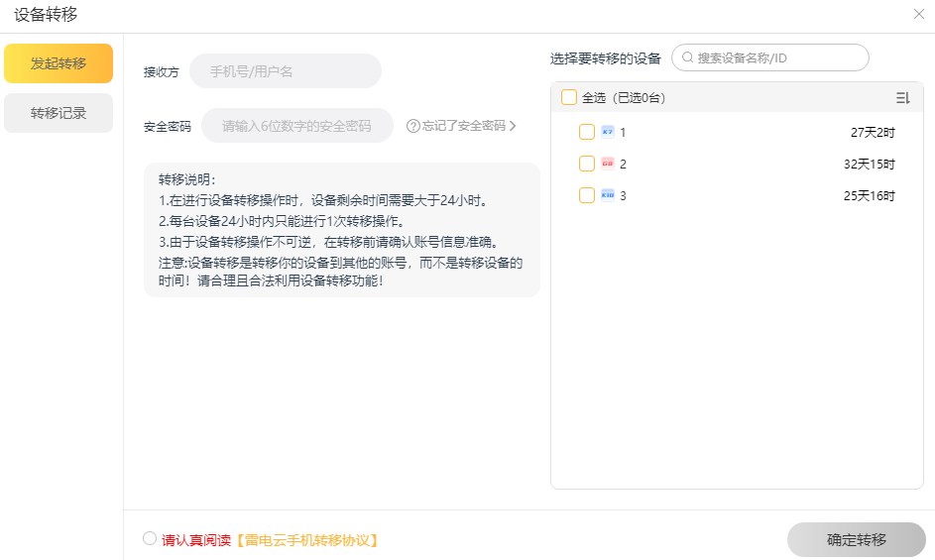
Task: Select the checkbox for device 3
Action: coord(587,195)
